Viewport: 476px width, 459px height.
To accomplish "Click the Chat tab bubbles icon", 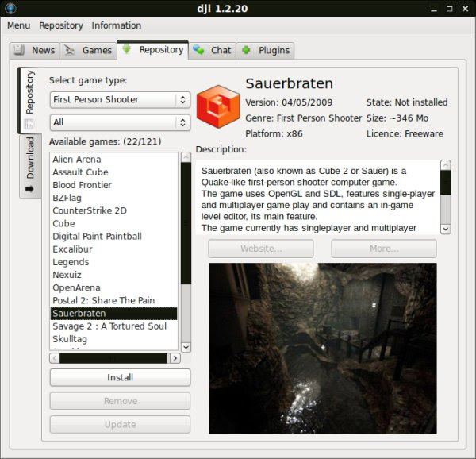I will click(x=198, y=50).
